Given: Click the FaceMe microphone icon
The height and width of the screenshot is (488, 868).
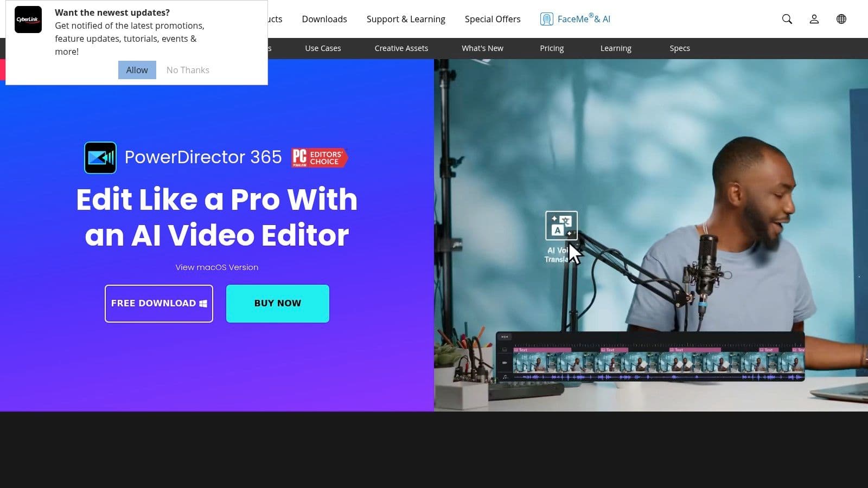Looking at the screenshot, I should (546, 19).
